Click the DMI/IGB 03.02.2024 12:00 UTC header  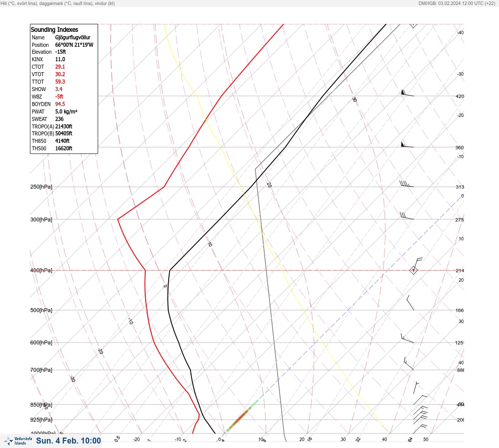coord(457,3)
